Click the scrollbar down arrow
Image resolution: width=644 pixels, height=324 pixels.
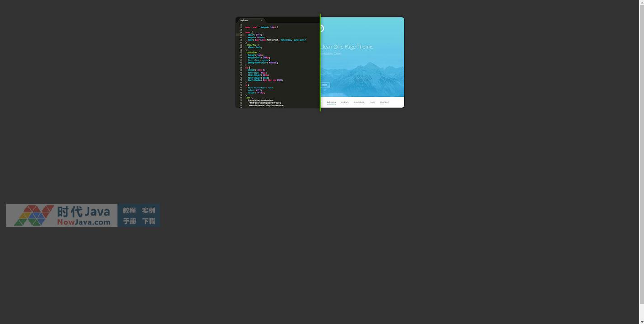641,321
